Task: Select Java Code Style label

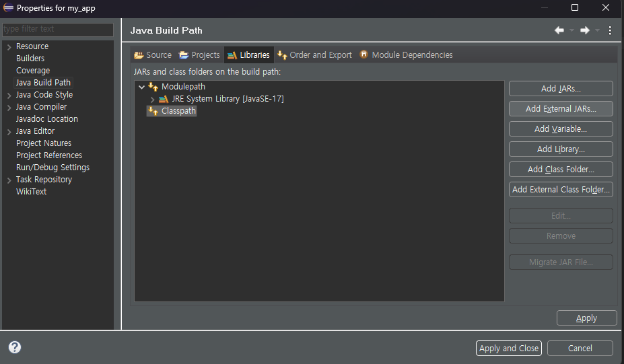Action: click(44, 95)
